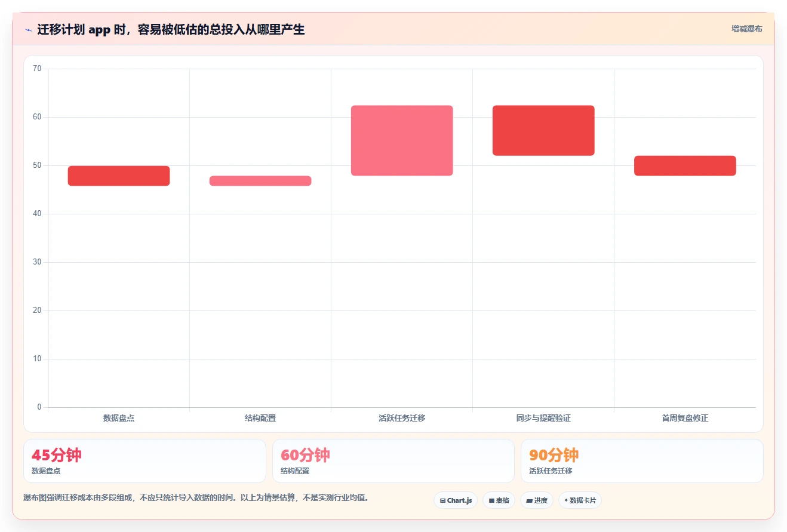Click the 数据盘点 x-axis label

click(119, 418)
